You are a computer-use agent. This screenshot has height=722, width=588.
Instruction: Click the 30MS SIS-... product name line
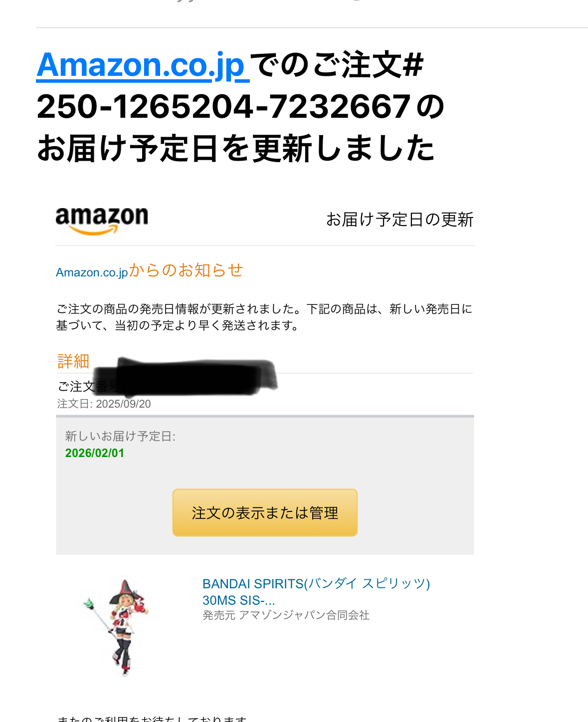click(x=239, y=600)
